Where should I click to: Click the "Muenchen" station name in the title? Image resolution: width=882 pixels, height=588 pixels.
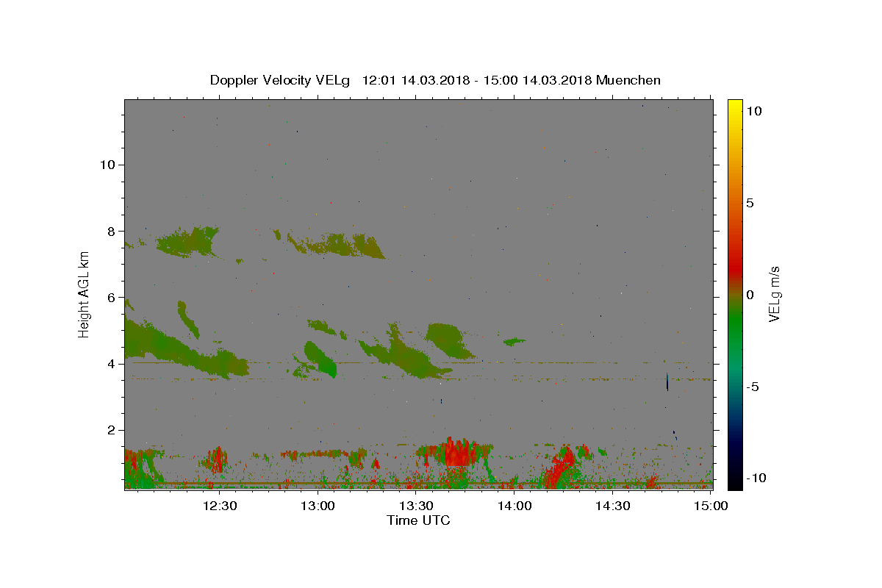tap(628, 80)
